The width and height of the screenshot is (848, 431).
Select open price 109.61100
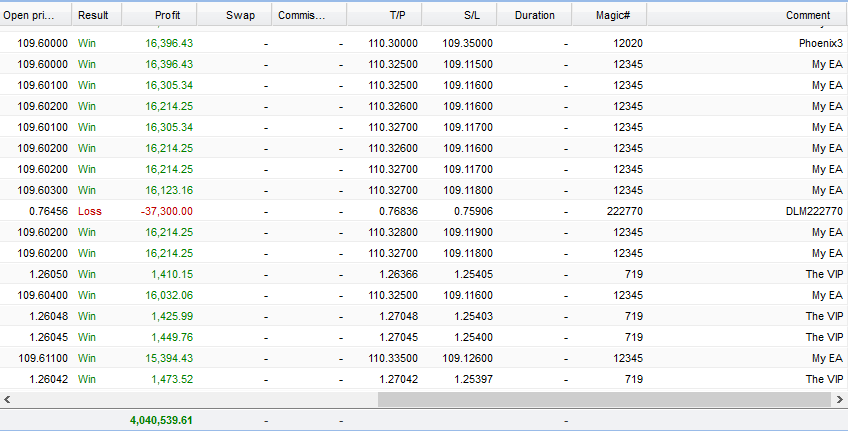pos(43,359)
